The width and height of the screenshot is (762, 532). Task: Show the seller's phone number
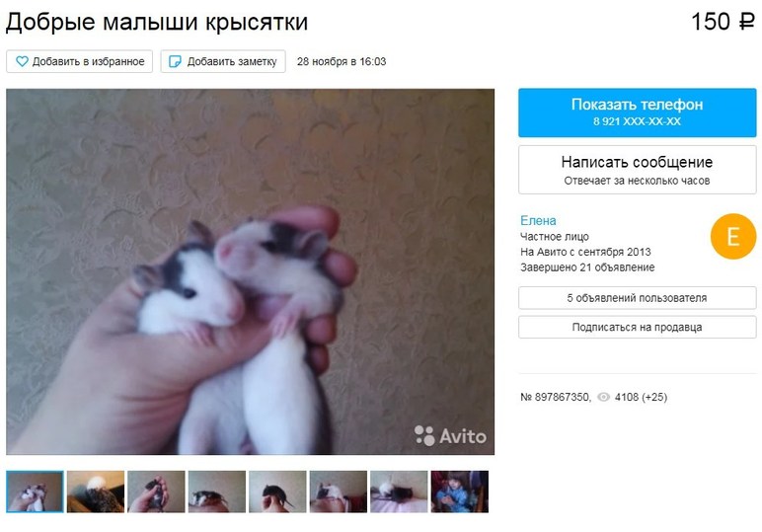click(637, 113)
